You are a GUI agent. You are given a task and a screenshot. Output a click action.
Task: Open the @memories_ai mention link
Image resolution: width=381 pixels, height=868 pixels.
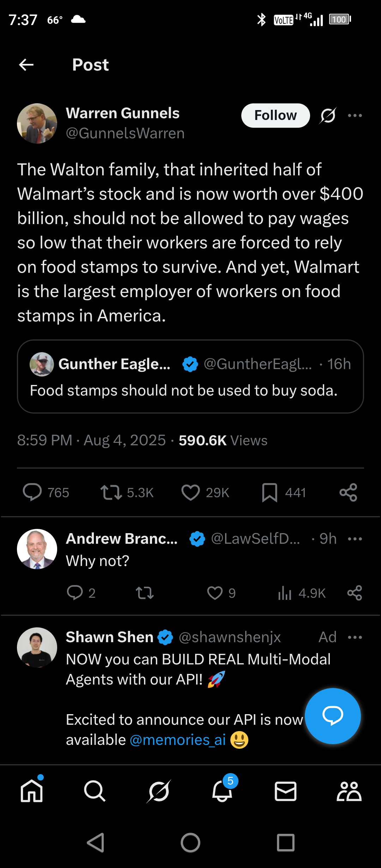pos(178,740)
